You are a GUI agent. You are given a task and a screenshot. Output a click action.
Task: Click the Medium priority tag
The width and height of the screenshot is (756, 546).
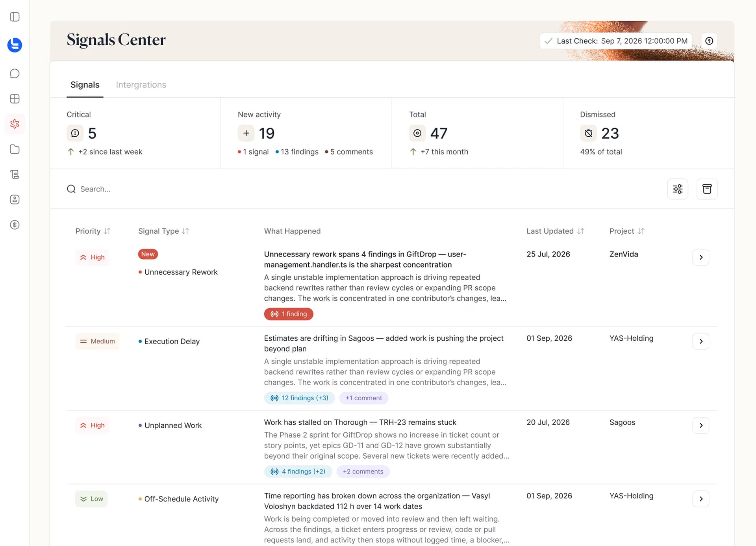pyautogui.click(x=97, y=341)
